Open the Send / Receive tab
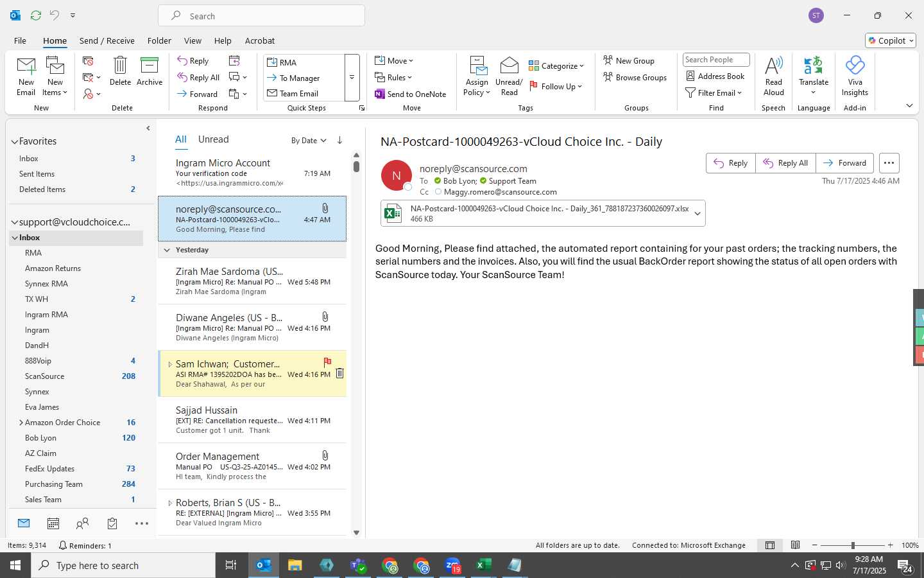Image resolution: width=924 pixels, height=578 pixels. point(107,40)
